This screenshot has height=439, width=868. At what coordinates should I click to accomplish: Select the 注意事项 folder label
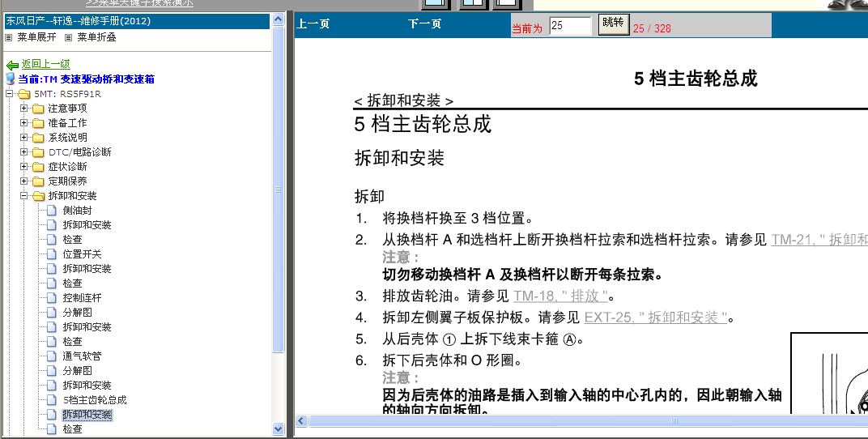pos(67,109)
